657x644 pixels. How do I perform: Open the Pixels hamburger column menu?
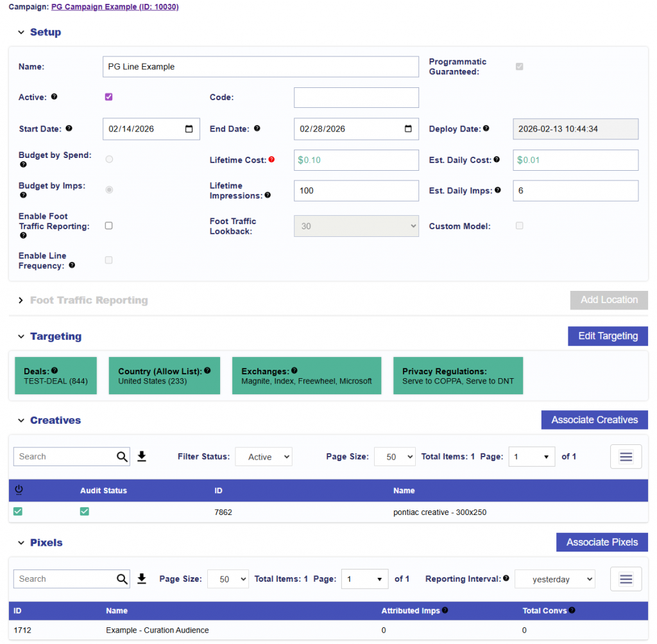[626, 579]
